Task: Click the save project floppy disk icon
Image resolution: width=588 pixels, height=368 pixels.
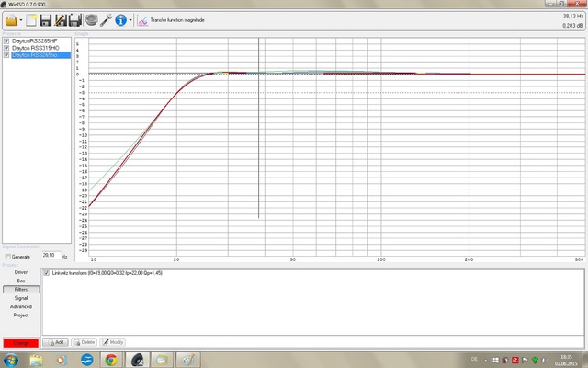Action: tap(47, 19)
